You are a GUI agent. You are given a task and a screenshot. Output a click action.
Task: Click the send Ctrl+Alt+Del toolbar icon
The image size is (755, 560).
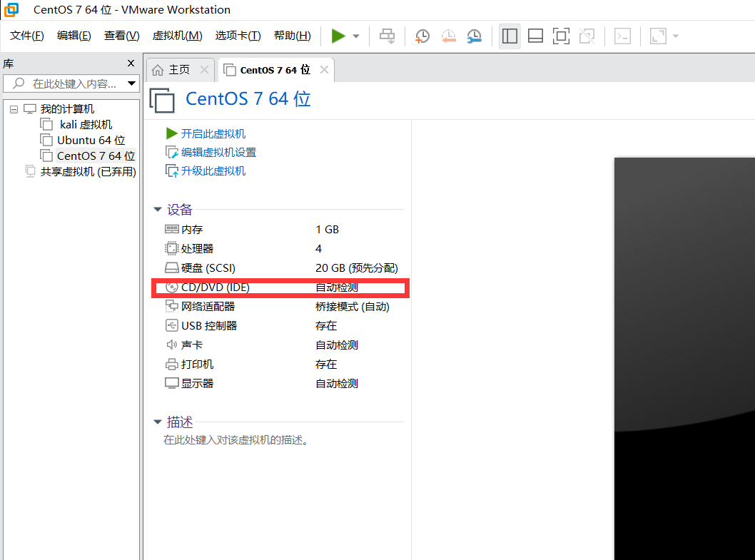coord(387,36)
